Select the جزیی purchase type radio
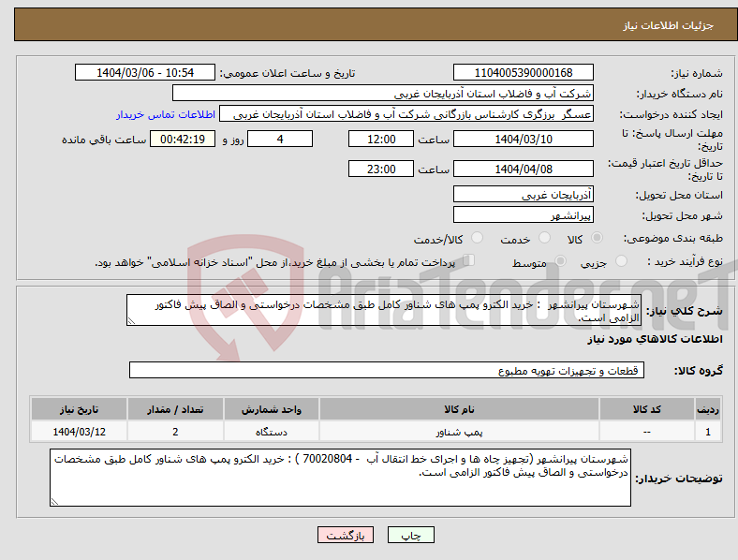The height and width of the screenshot is (560, 738). tap(621, 260)
